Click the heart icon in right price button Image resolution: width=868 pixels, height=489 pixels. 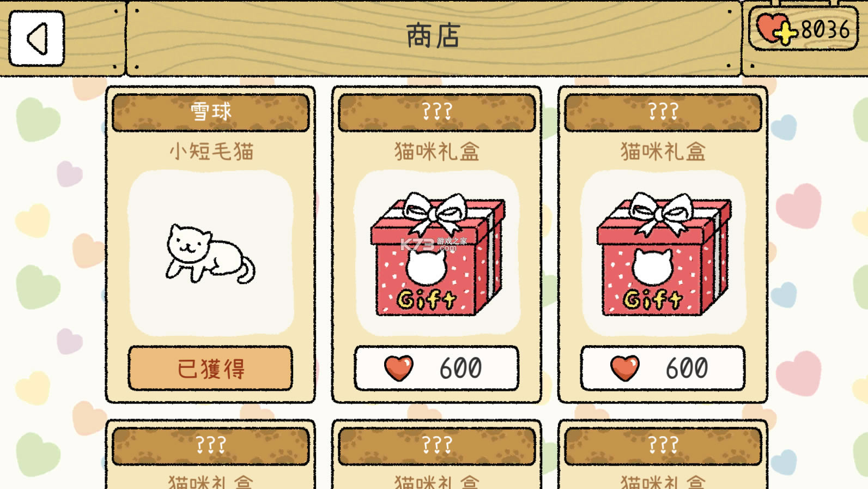[x=625, y=368]
